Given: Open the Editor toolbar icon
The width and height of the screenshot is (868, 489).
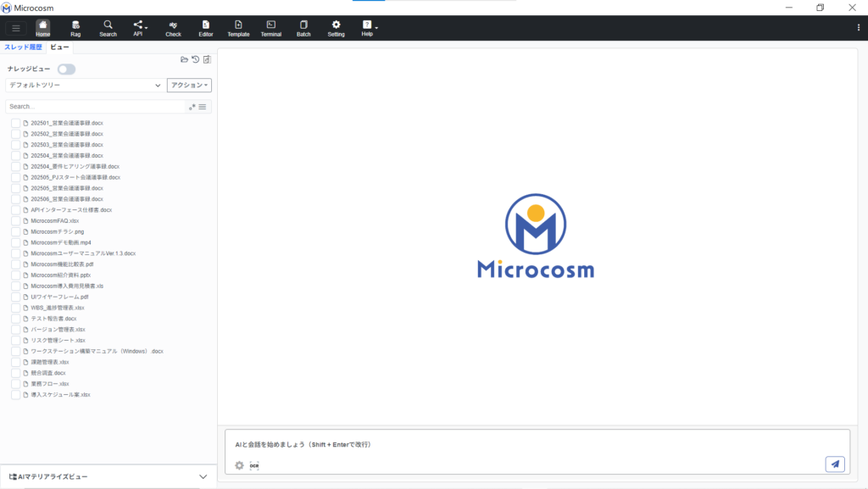Looking at the screenshot, I should click(206, 28).
